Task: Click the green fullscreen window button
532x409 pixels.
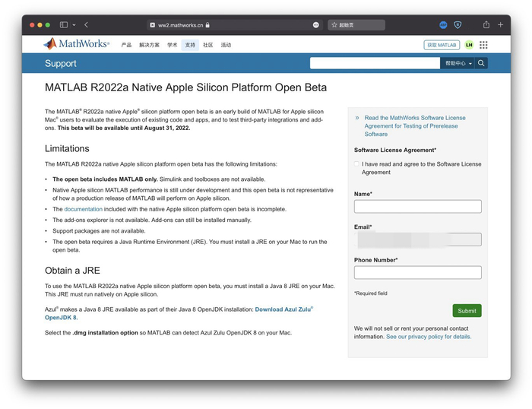Action: (x=47, y=25)
